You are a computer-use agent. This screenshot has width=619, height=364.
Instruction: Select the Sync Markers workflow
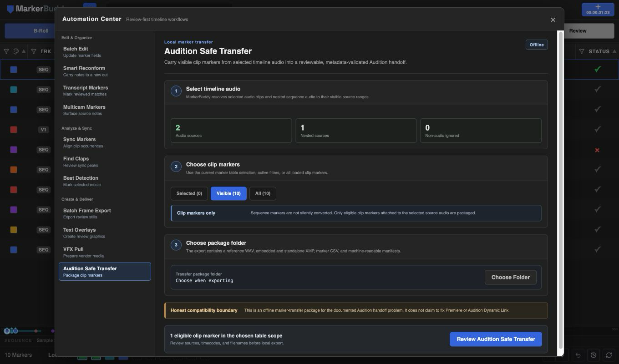(x=105, y=142)
